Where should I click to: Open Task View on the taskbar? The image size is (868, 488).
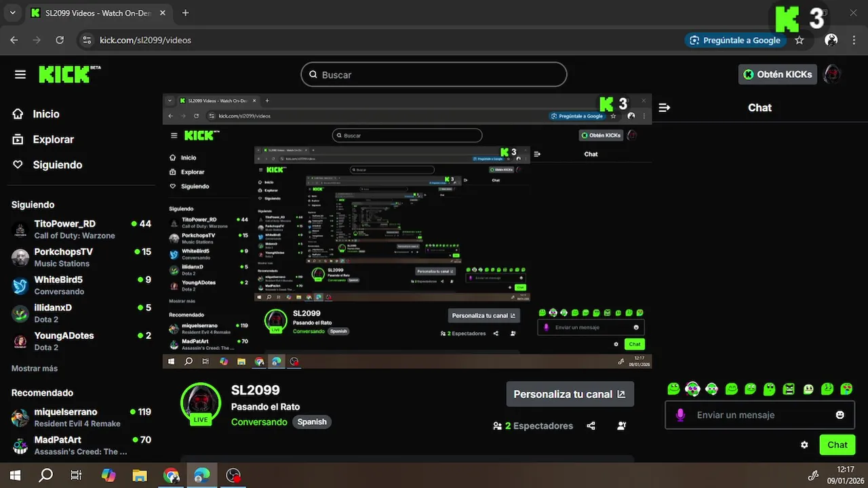pos(77,476)
